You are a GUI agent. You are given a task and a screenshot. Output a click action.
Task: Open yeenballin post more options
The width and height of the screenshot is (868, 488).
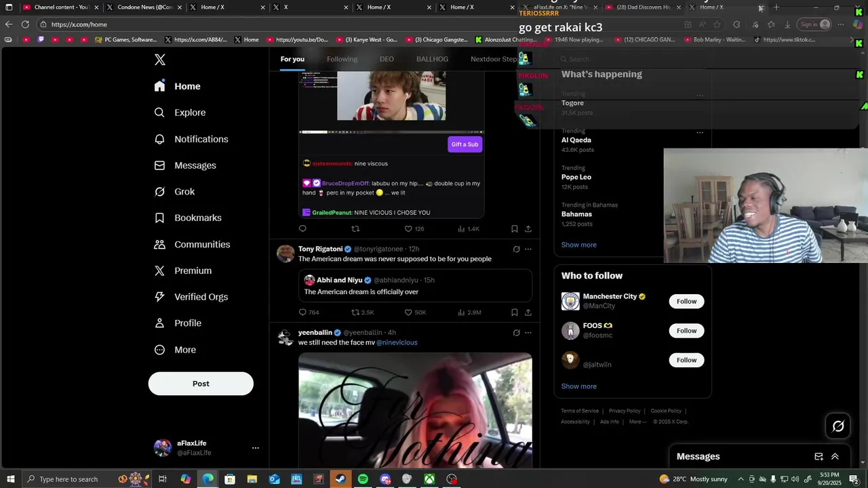528,333
